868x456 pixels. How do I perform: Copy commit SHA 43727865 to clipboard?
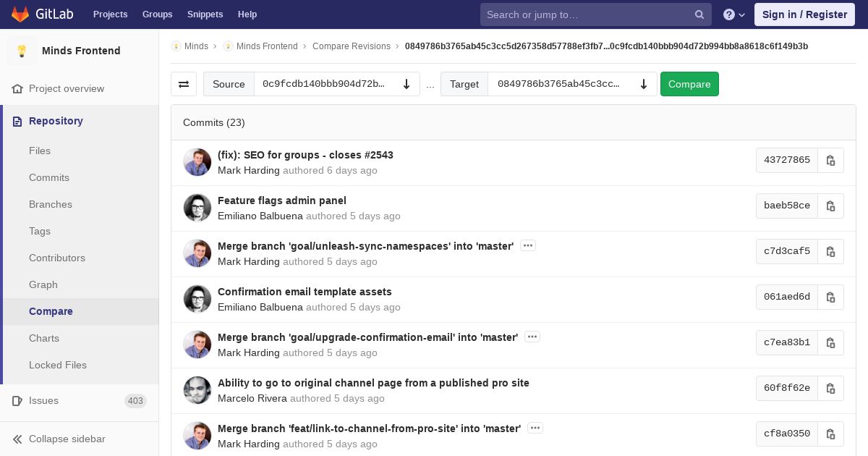[x=830, y=160]
